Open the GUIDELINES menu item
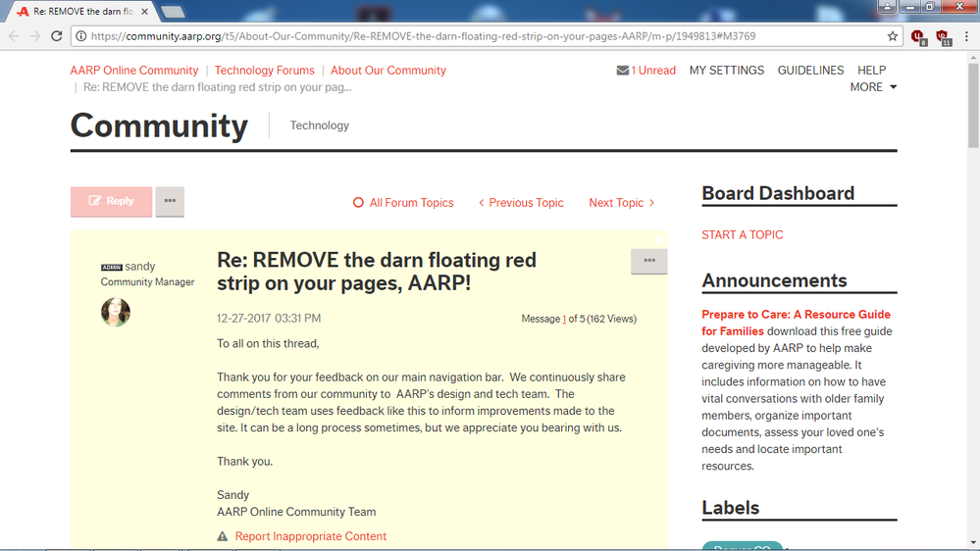Viewport: 980px width, 551px height. [x=810, y=71]
